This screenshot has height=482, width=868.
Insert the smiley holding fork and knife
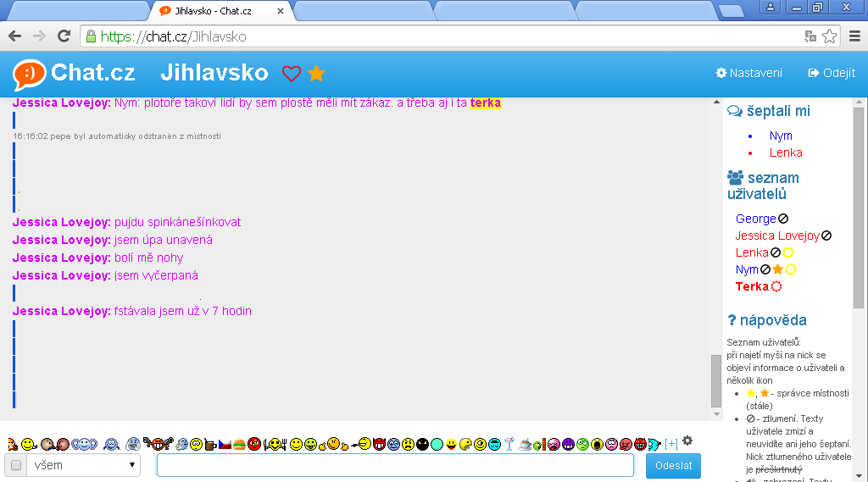click(x=275, y=445)
